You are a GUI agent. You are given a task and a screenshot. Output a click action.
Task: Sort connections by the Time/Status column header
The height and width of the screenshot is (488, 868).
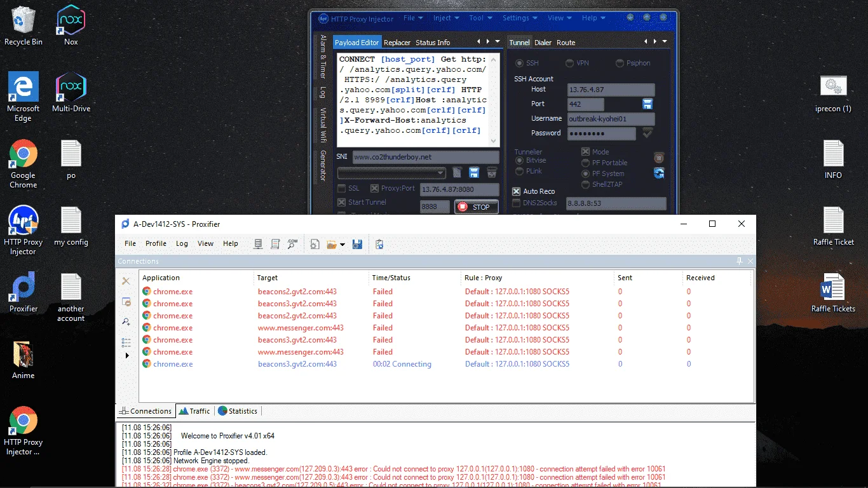[x=415, y=278]
